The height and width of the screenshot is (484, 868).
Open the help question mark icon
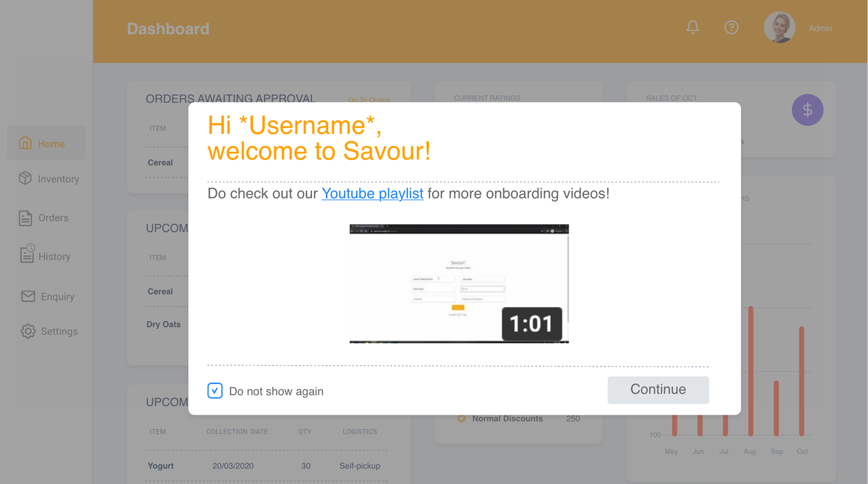pyautogui.click(x=731, y=27)
